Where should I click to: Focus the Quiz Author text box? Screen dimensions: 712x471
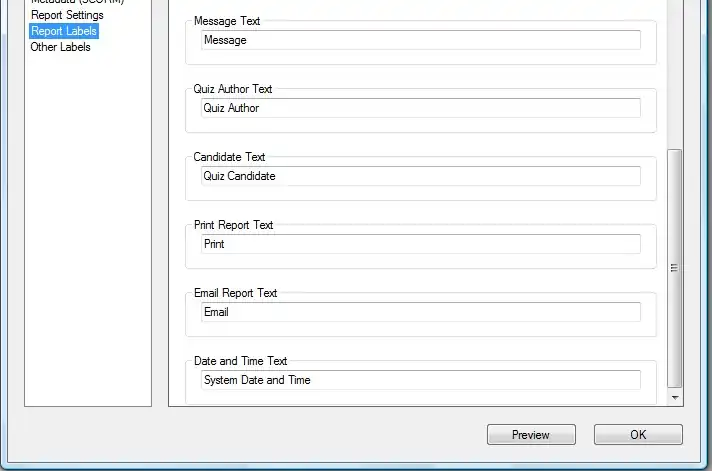pyautogui.click(x=420, y=108)
